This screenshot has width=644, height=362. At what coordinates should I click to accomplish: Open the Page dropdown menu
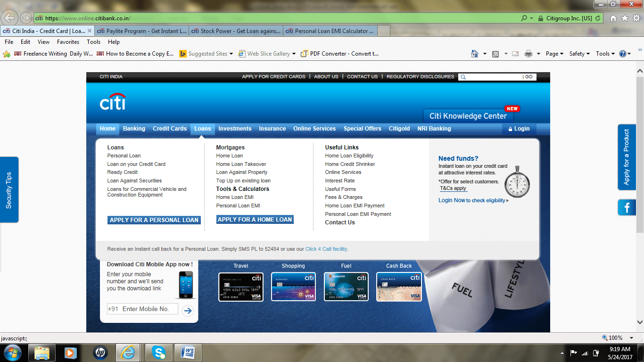point(554,54)
